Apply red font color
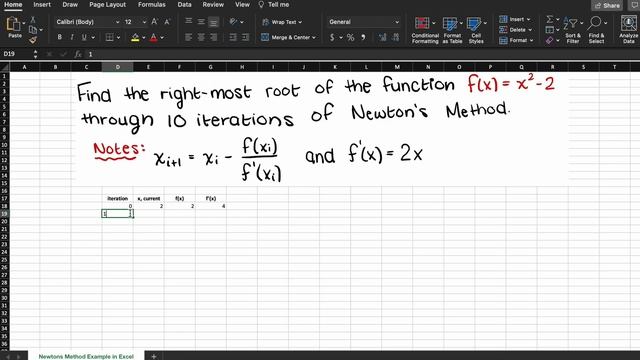Viewport: 640px width, 360px height. tap(153, 38)
